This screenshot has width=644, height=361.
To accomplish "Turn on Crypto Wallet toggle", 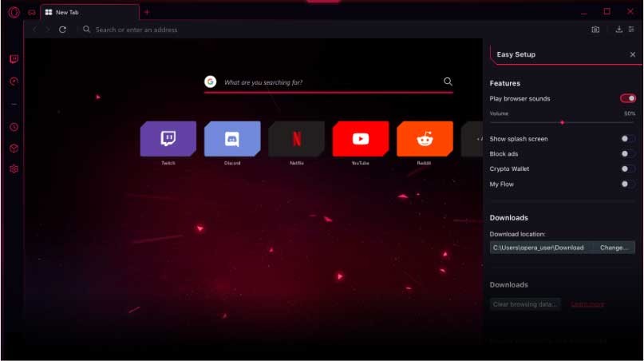I will click(628, 169).
